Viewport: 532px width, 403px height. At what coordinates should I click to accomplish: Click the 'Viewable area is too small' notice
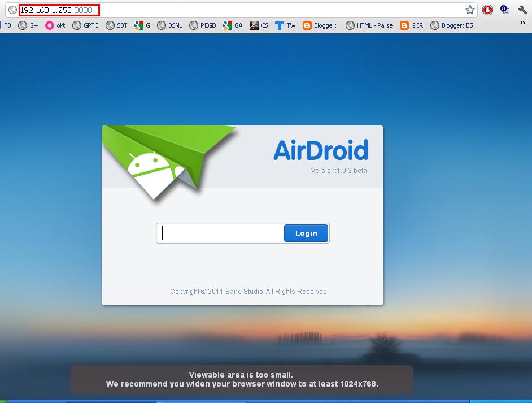coord(242,379)
